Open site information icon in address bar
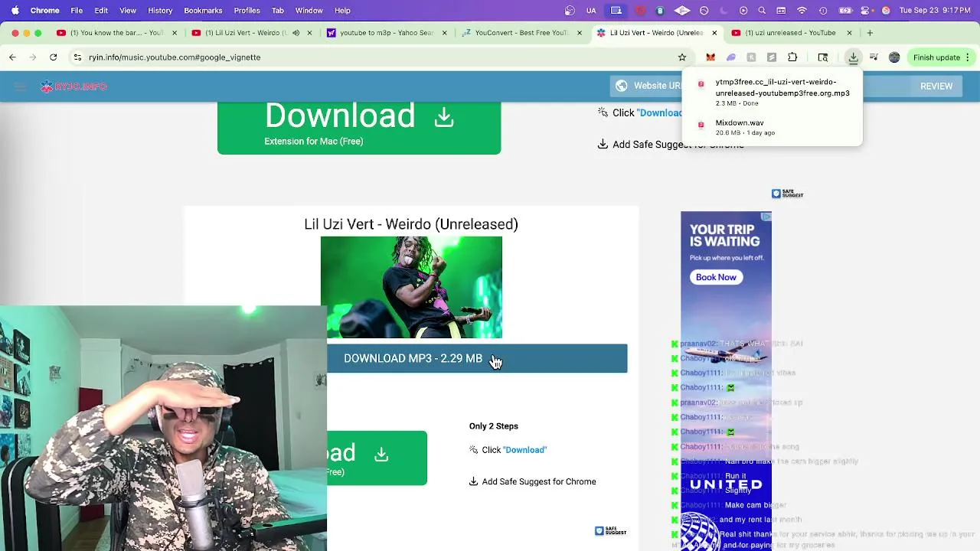 (x=77, y=57)
